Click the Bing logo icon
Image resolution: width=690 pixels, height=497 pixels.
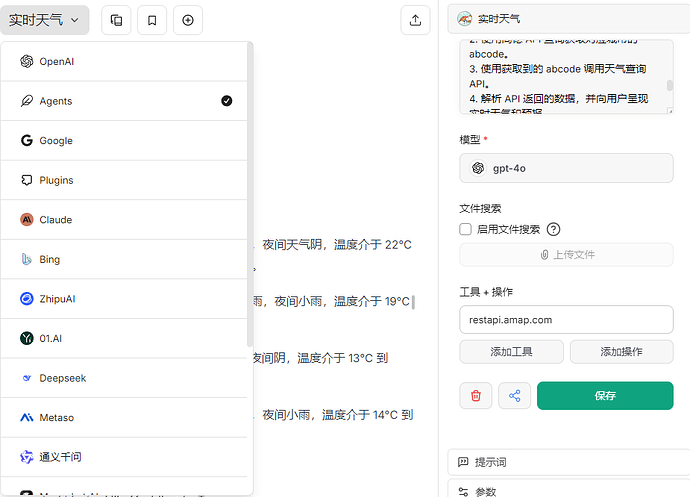tap(27, 259)
